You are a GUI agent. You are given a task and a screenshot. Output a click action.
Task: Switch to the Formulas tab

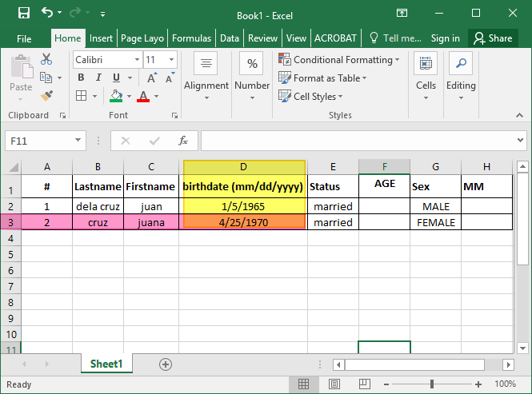click(x=191, y=38)
